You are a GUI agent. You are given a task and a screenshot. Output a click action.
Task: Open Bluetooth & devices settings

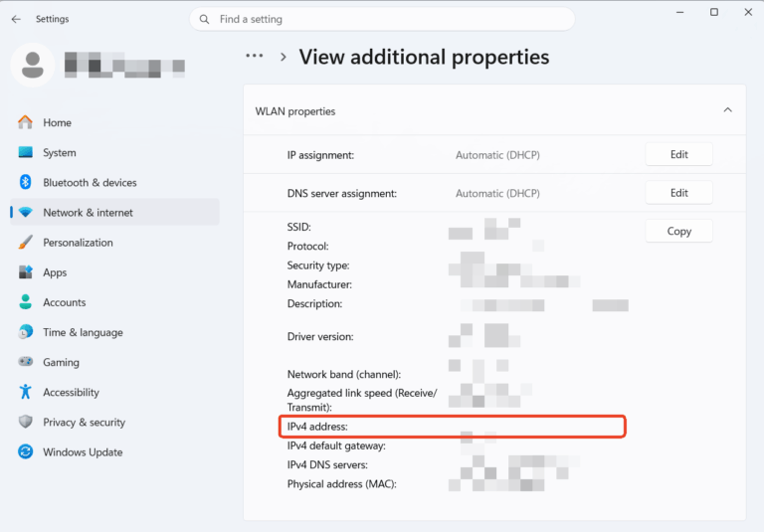[90, 183]
